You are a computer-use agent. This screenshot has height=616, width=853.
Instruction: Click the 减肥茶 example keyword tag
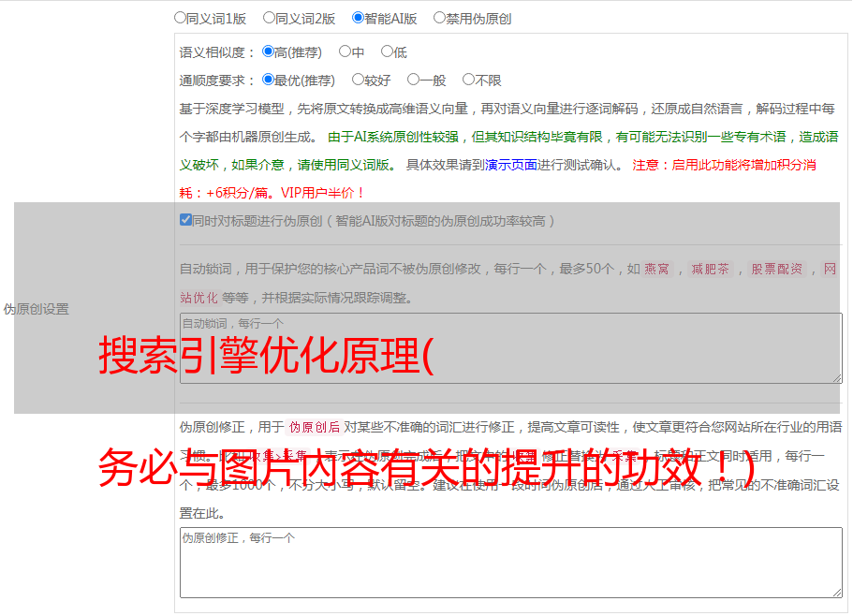pyautogui.click(x=710, y=269)
